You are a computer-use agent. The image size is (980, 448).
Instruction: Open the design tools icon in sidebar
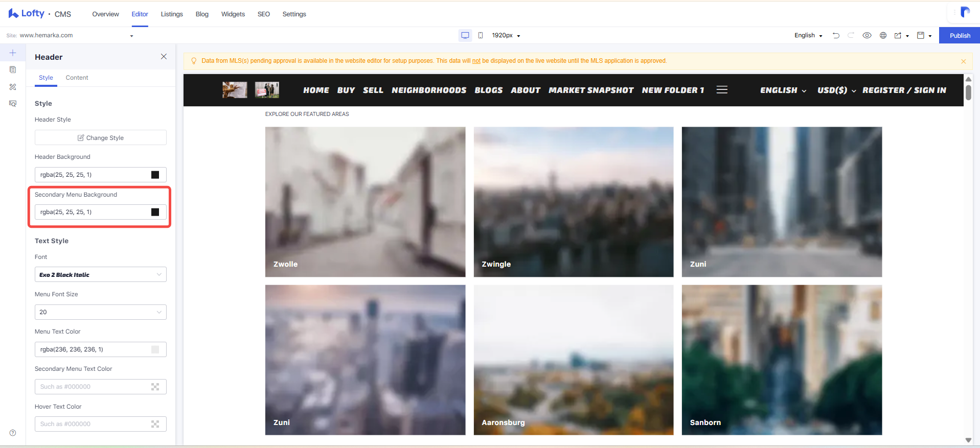(x=13, y=87)
